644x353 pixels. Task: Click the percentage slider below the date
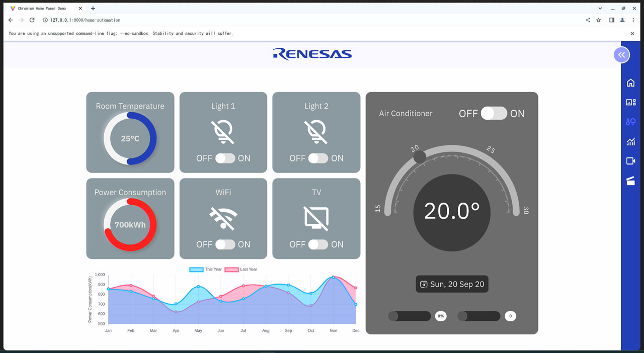click(x=410, y=316)
